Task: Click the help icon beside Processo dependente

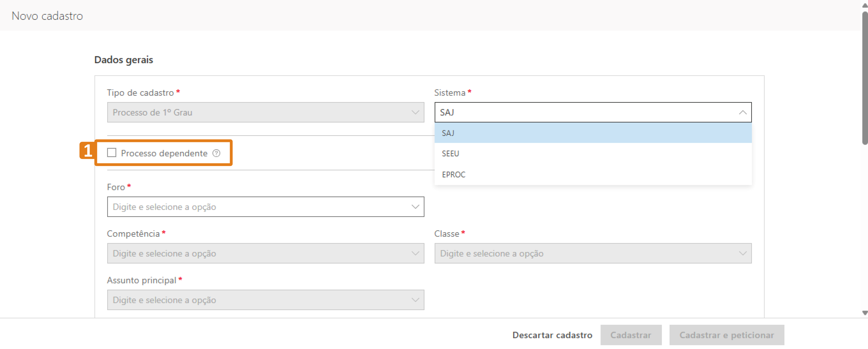Action: point(216,153)
